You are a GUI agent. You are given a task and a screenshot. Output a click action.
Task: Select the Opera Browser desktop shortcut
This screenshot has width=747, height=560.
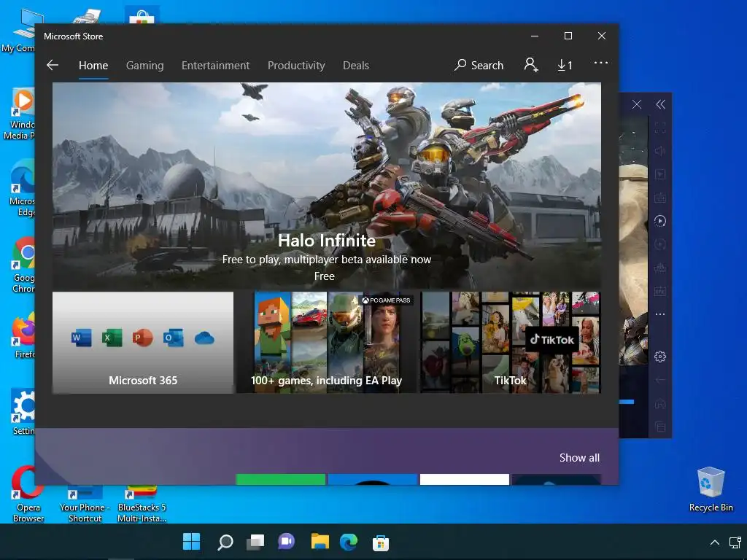pos(28,494)
